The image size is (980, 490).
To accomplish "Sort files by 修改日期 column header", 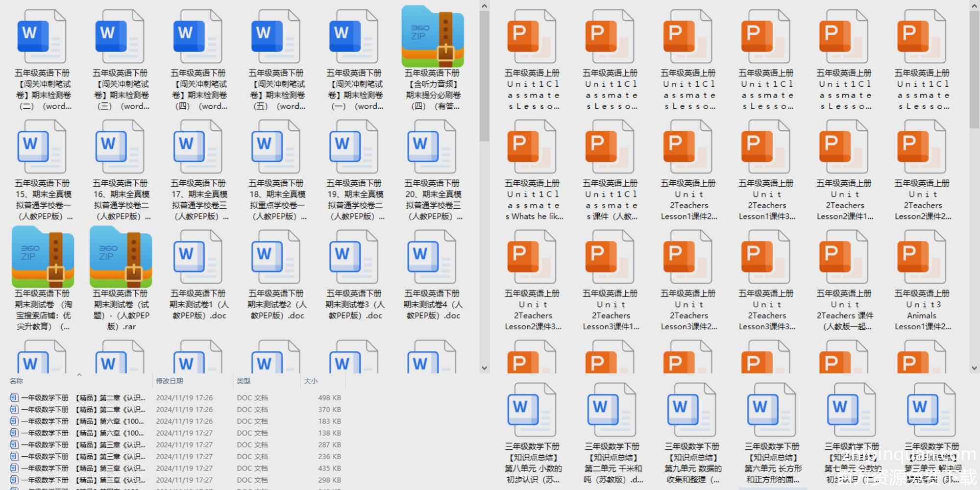I will pyautogui.click(x=170, y=381).
